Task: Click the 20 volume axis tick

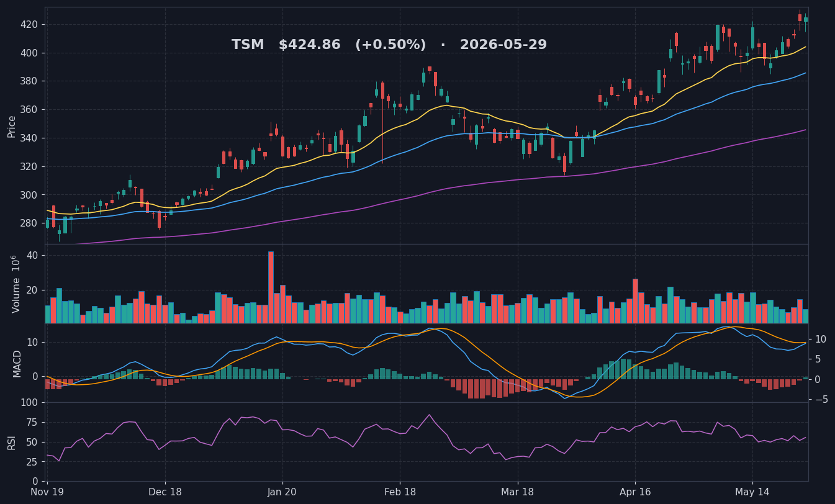Action: pos(32,290)
